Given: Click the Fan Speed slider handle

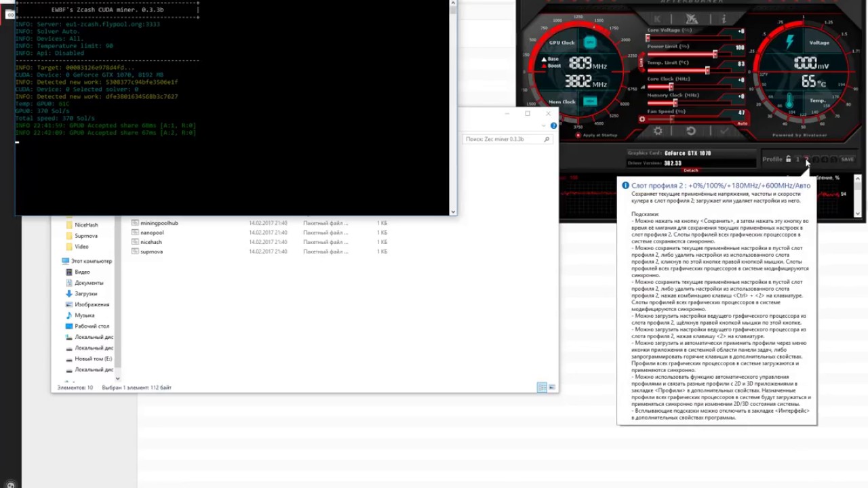Looking at the screenshot, I should (672, 119).
